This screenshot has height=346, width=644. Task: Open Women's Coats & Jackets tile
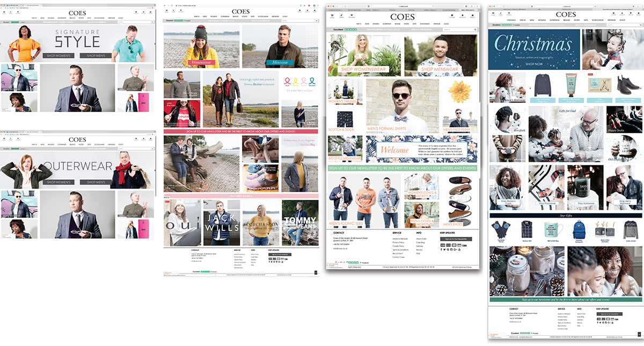tap(421, 186)
